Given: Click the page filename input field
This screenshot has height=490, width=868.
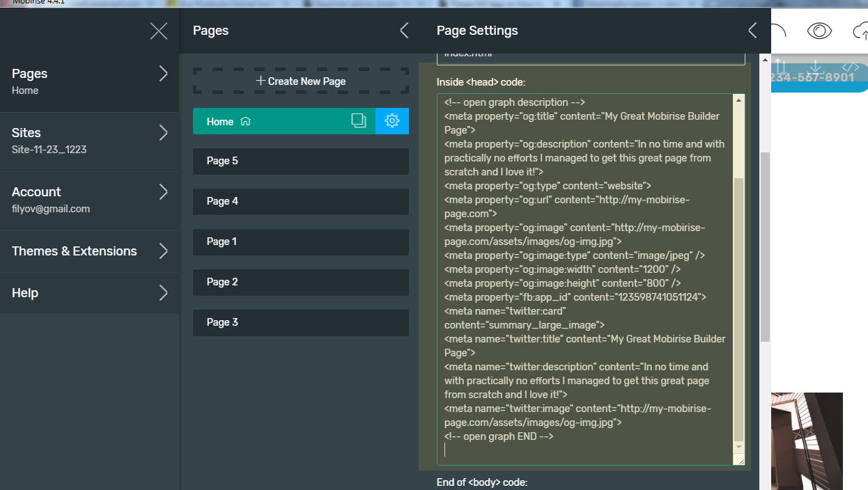Looking at the screenshot, I should pos(591,58).
